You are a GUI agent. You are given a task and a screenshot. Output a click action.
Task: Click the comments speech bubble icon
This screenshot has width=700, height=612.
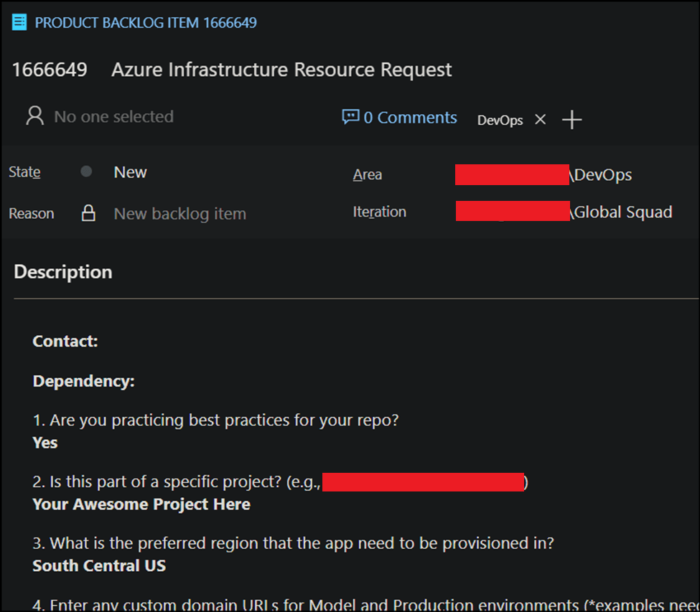pos(350,117)
